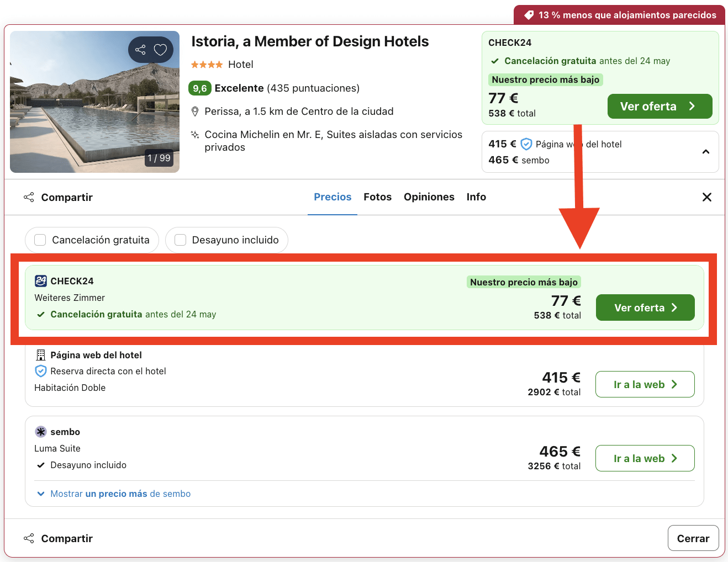Save hotel with the heart icon
728x562 pixels.
160,50
